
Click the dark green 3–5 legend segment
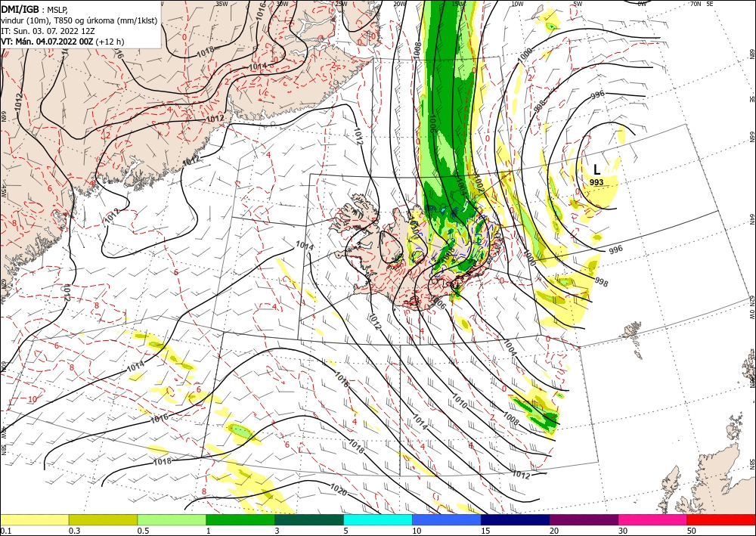click(x=309, y=519)
